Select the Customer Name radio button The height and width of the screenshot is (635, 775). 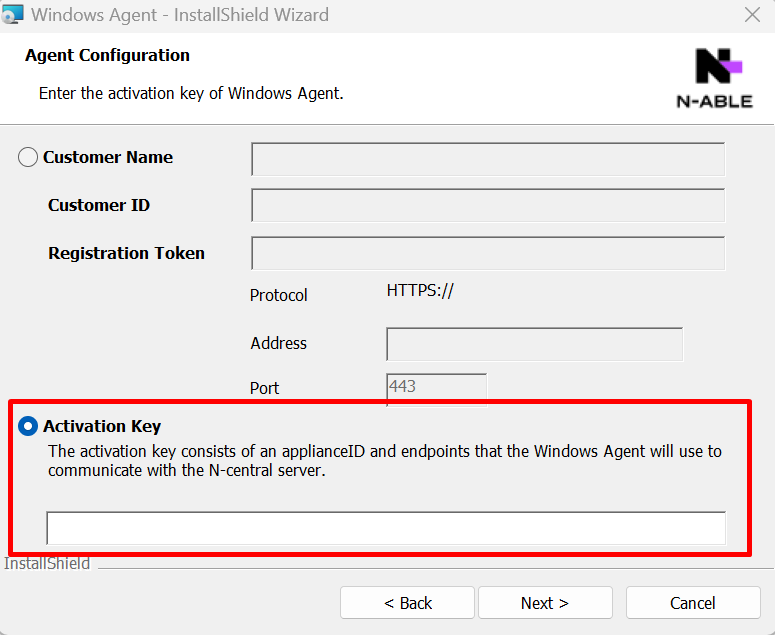click(x=28, y=157)
